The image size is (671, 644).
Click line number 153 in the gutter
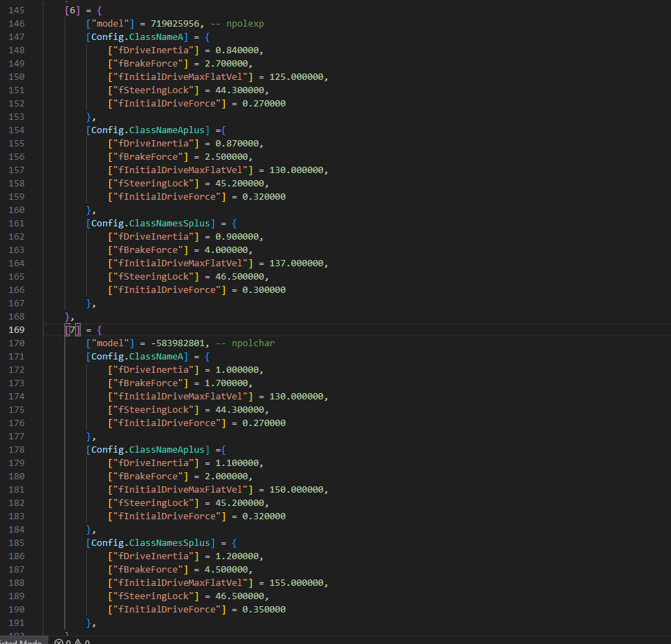[x=17, y=117]
